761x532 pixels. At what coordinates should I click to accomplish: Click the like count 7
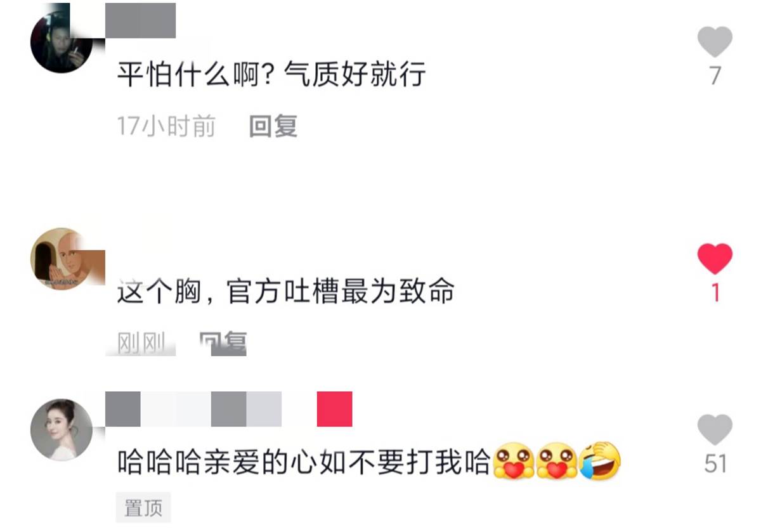click(715, 75)
